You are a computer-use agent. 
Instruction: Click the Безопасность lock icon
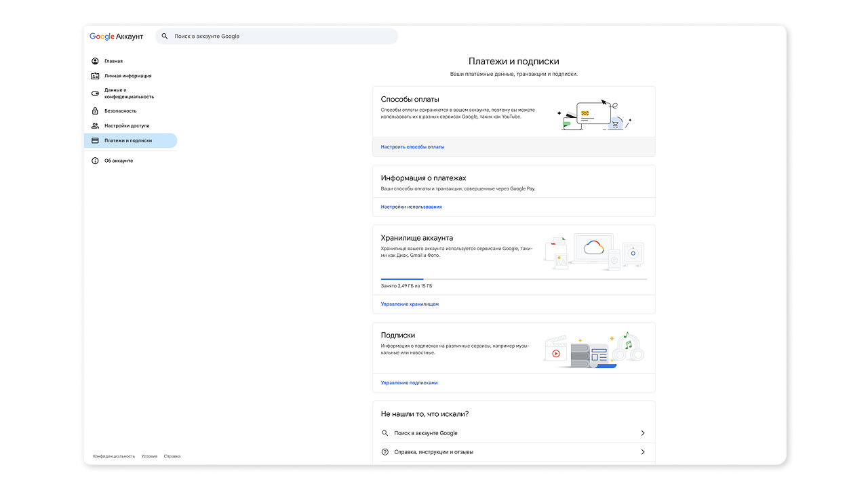[96, 110]
